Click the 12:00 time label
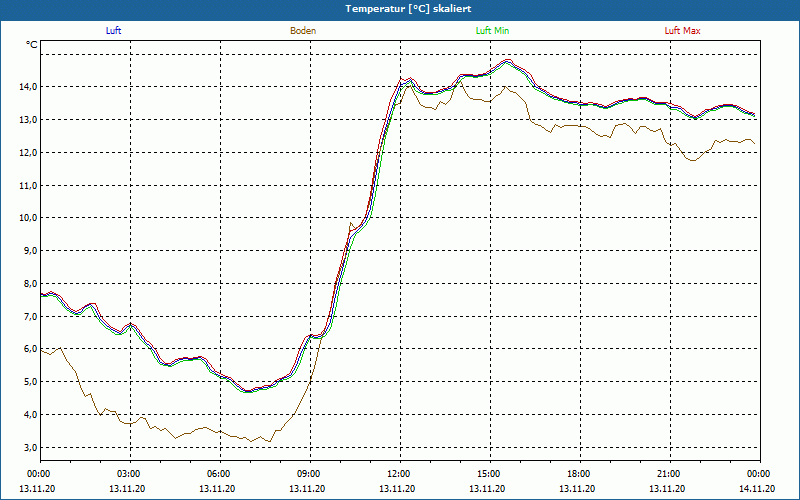The image size is (800, 500). (x=400, y=474)
